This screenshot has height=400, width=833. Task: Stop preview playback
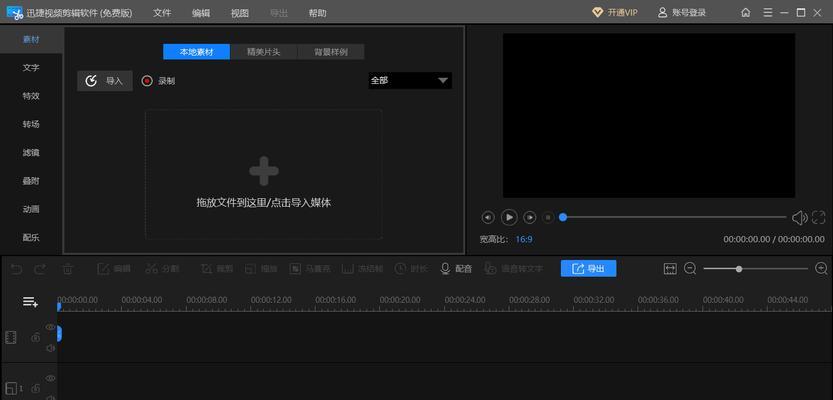pyautogui.click(x=548, y=217)
